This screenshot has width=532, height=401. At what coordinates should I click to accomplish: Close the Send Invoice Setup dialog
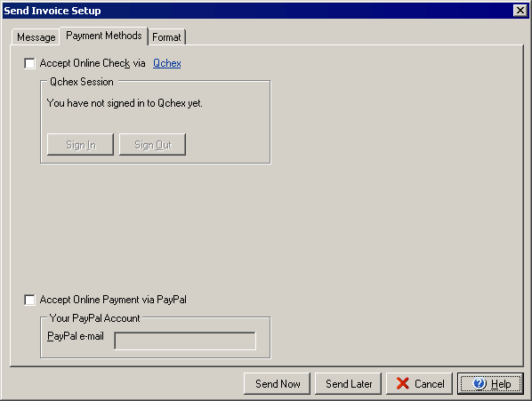point(520,11)
